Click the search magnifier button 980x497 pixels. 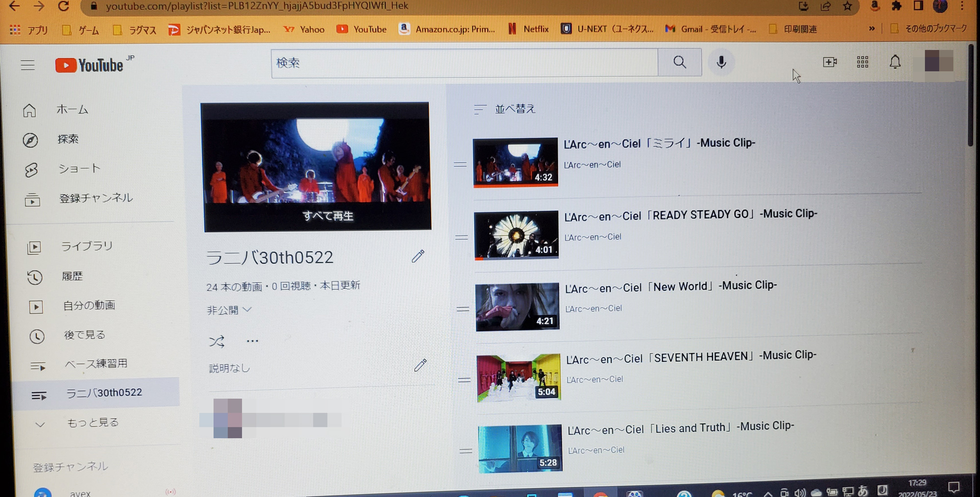pos(680,62)
